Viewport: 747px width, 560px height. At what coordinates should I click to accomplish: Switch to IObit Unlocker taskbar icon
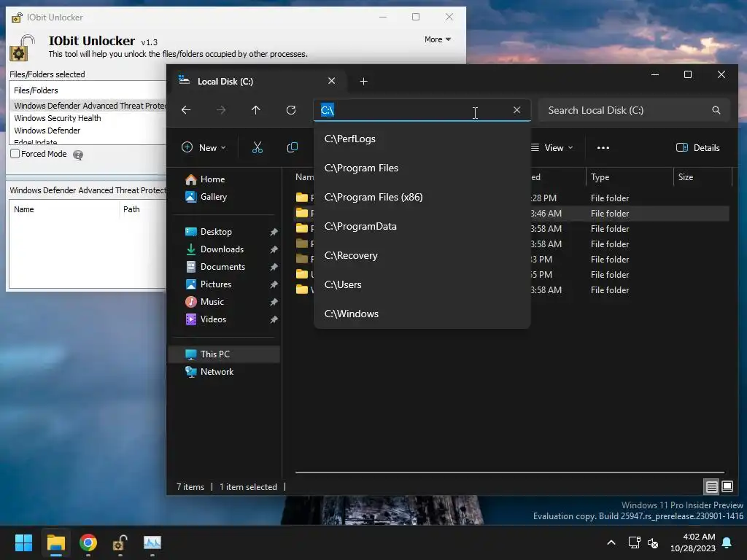(x=120, y=542)
